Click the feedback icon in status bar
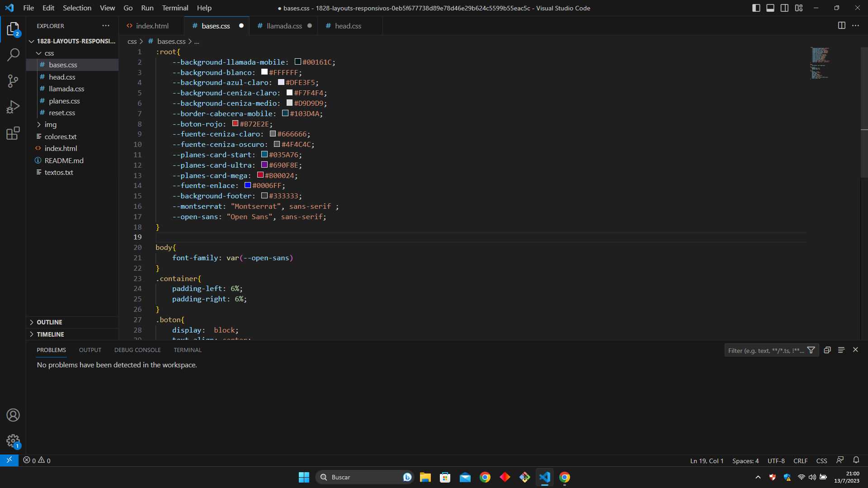Image resolution: width=868 pixels, height=488 pixels. 840,460
